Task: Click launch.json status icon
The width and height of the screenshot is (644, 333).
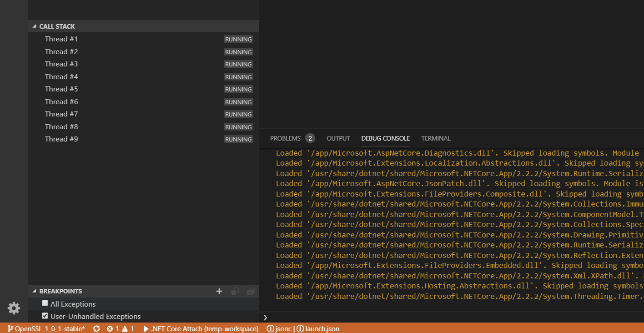Action: click(300, 328)
